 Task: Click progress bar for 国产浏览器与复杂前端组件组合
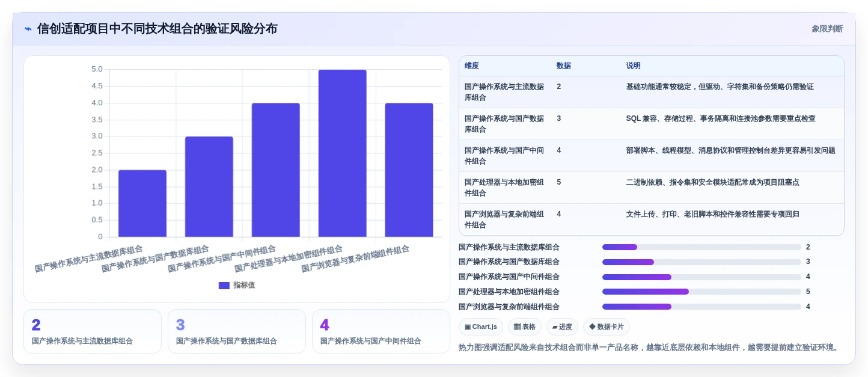click(x=701, y=307)
